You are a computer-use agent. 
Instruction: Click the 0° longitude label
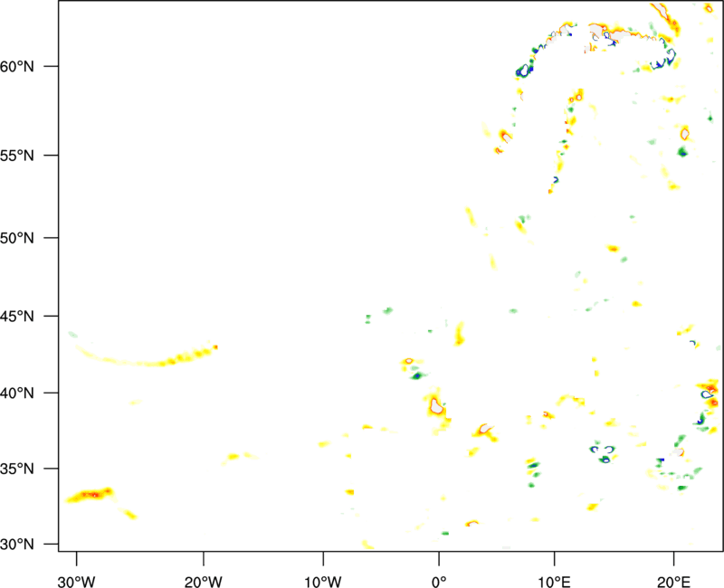[439, 582]
